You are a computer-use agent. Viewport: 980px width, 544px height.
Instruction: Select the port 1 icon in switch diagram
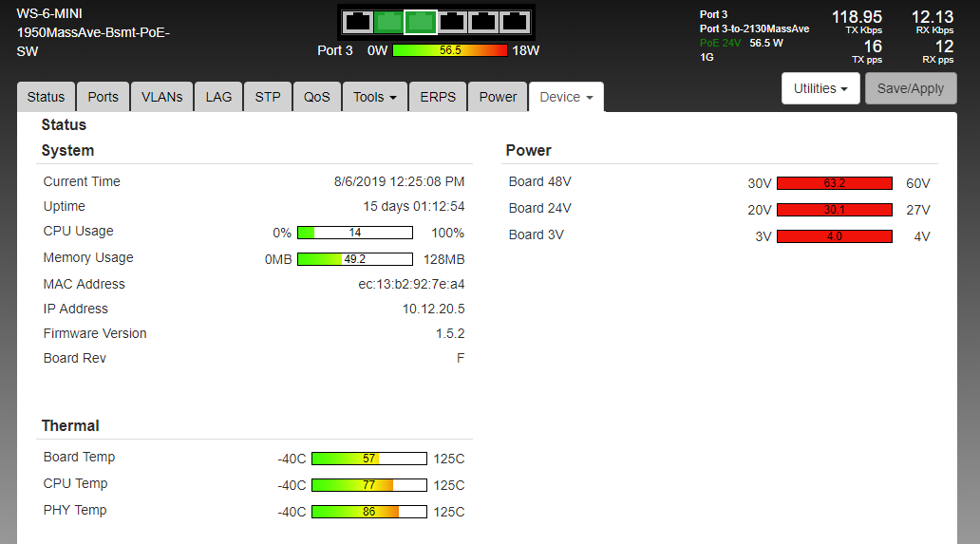coord(357,22)
